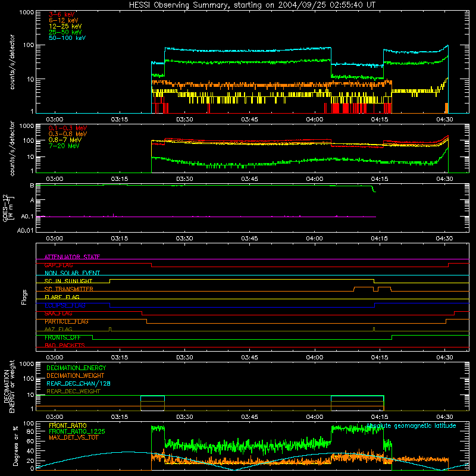Viewport: 476px width, 476px height.
Task: Click the 04:30 tick under the top plot
Action: pos(444,120)
